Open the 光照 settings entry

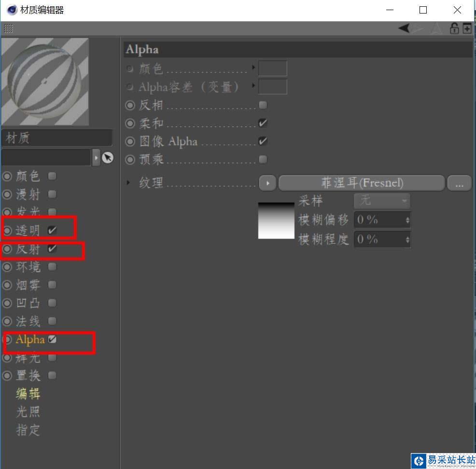click(28, 412)
